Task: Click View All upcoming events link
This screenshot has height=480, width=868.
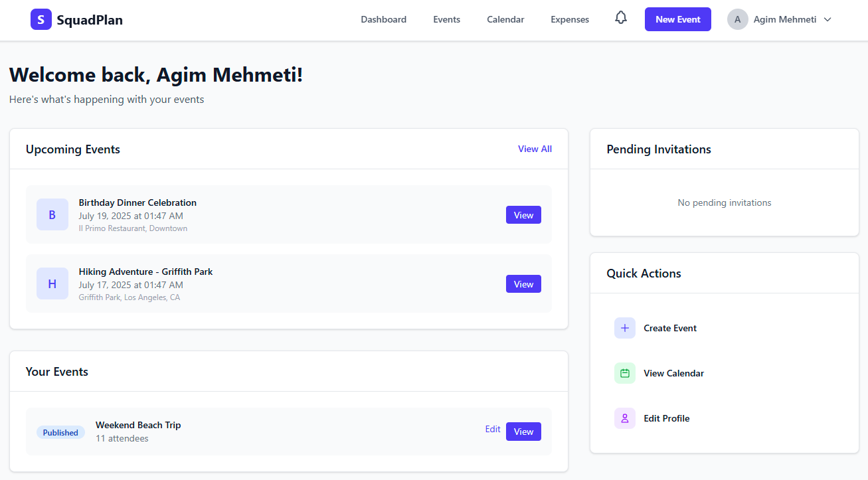Action: pyautogui.click(x=535, y=149)
